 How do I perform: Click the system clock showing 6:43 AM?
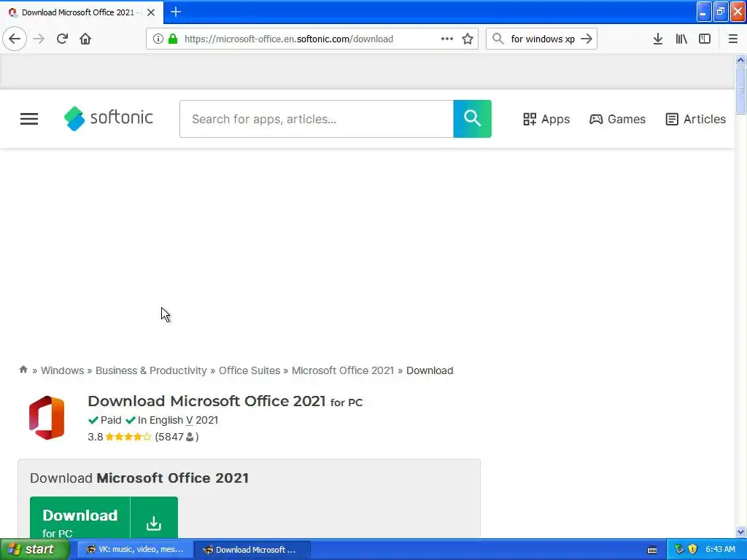pyautogui.click(x=720, y=549)
